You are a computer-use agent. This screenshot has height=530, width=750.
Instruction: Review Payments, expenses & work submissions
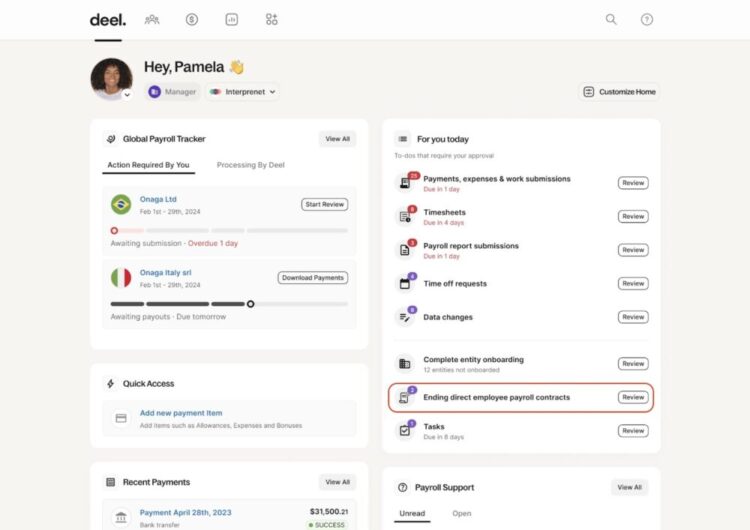tap(633, 183)
